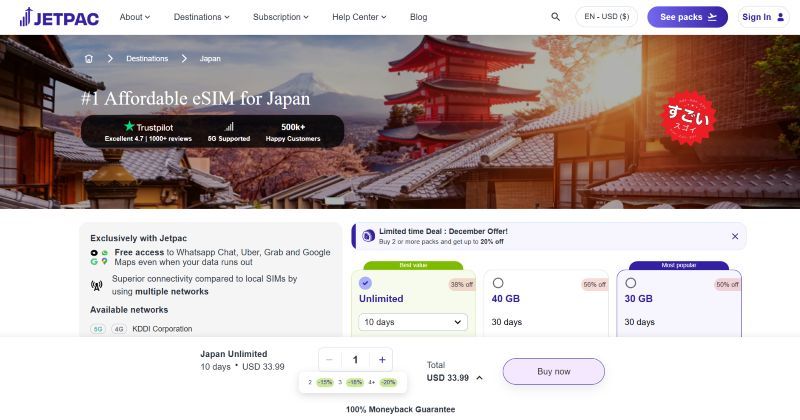Open the EN - USD ($) selector
This screenshot has height=420, width=800.
point(607,17)
